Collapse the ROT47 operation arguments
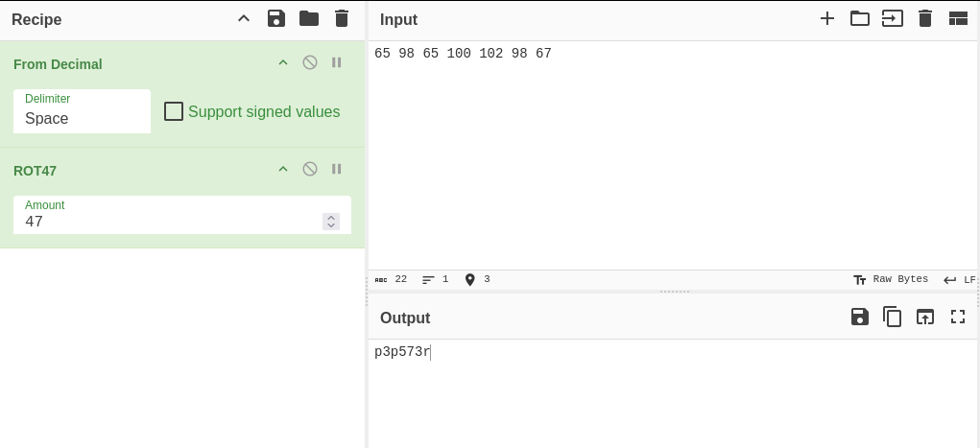The width and height of the screenshot is (980, 448). coord(283,169)
